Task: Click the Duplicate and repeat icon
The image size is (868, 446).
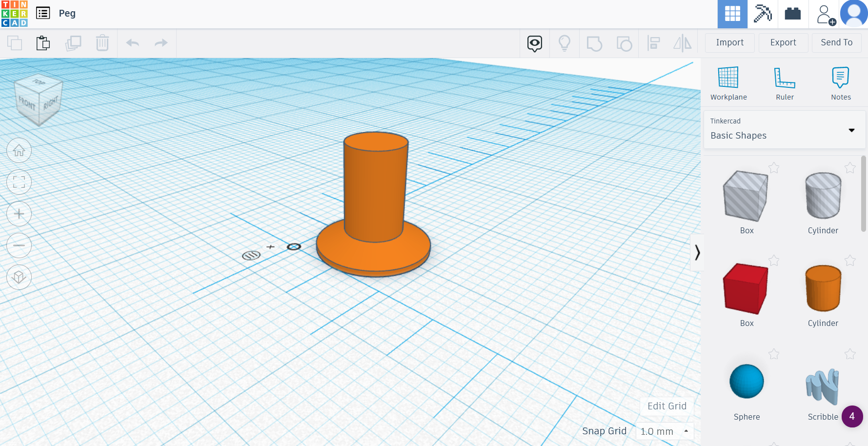Action: pos(73,43)
